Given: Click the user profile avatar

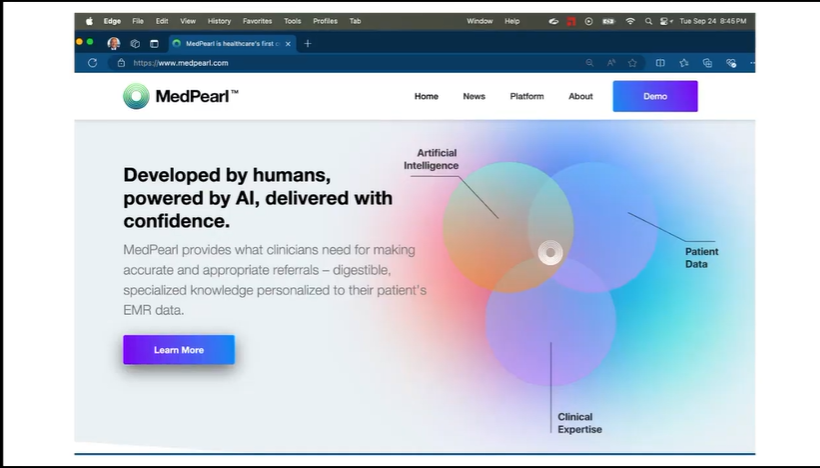Looking at the screenshot, I should 114,43.
